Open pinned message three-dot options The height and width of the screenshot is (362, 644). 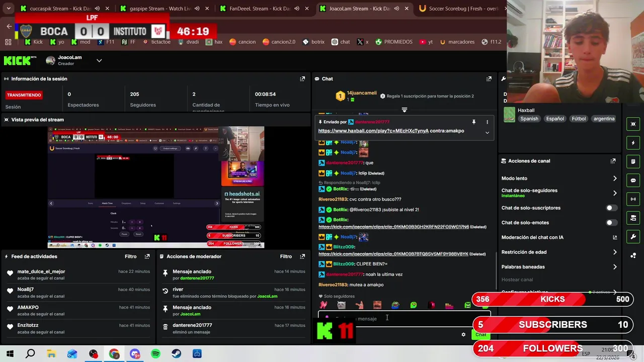(487, 122)
